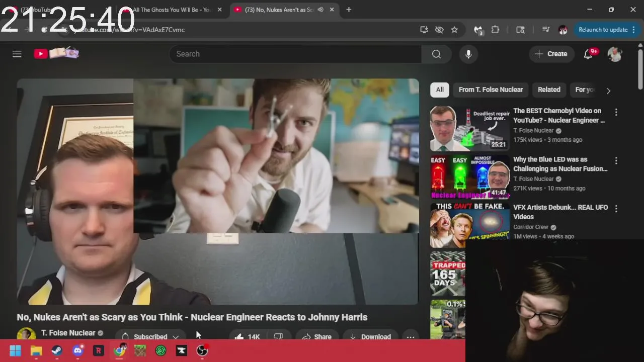The height and width of the screenshot is (362, 644).
Task: Open the Extensions puzzle icon
Action: pos(495,30)
